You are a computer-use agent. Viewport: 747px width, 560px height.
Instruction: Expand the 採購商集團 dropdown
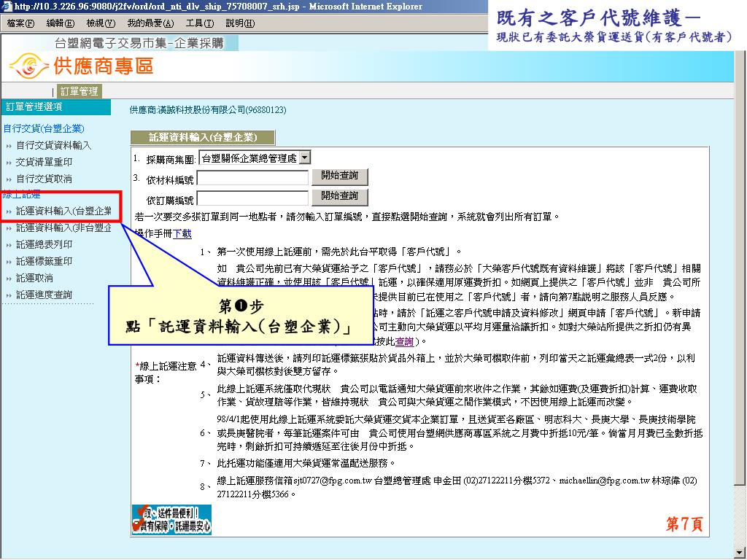(x=305, y=157)
